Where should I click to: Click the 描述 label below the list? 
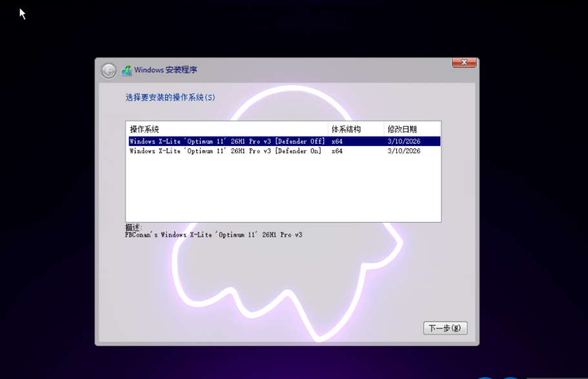tap(134, 227)
